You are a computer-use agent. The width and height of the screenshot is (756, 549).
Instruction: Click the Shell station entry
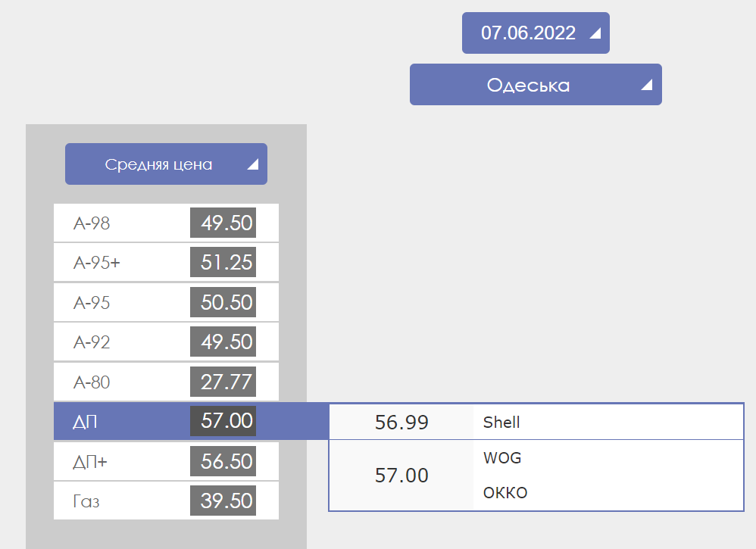pos(501,423)
